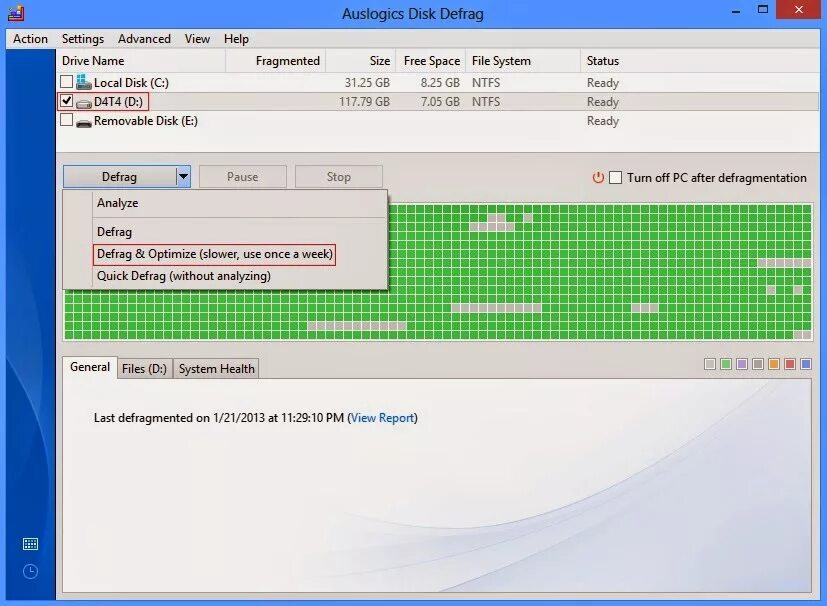
Task: Select Quick Defrag (without analyzing)
Action: pos(184,276)
